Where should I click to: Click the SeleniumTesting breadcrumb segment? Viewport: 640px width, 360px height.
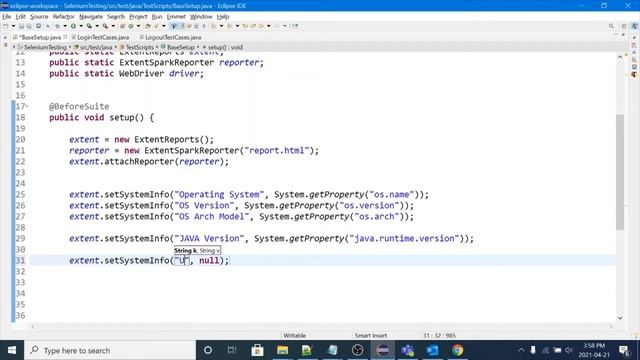pos(45,47)
